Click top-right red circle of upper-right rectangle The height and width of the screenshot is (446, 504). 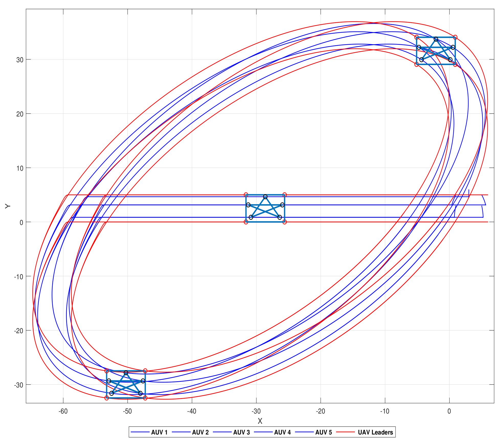(x=455, y=37)
